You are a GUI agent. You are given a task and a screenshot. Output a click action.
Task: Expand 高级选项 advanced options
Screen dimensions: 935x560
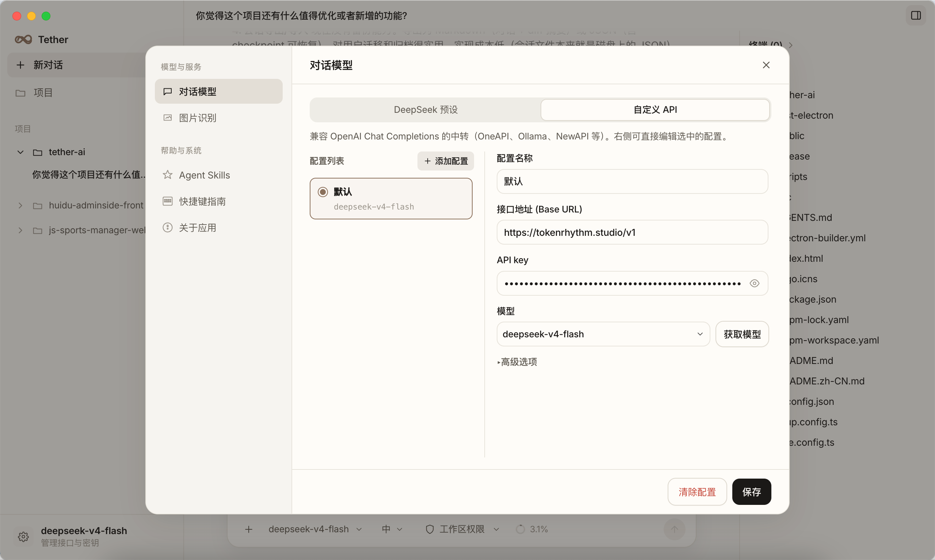(x=517, y=362)
